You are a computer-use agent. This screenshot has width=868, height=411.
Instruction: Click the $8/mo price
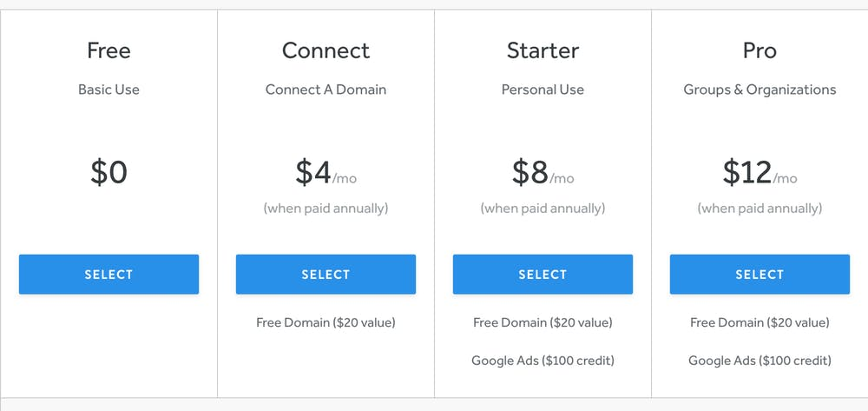click(x=542, y=172)
